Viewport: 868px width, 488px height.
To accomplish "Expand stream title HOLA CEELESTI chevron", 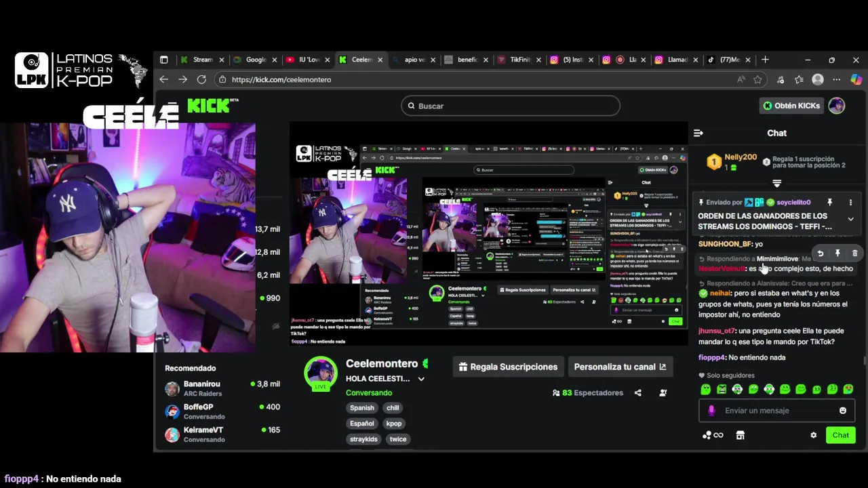I will pyautogui.click(x=421, y=379).
